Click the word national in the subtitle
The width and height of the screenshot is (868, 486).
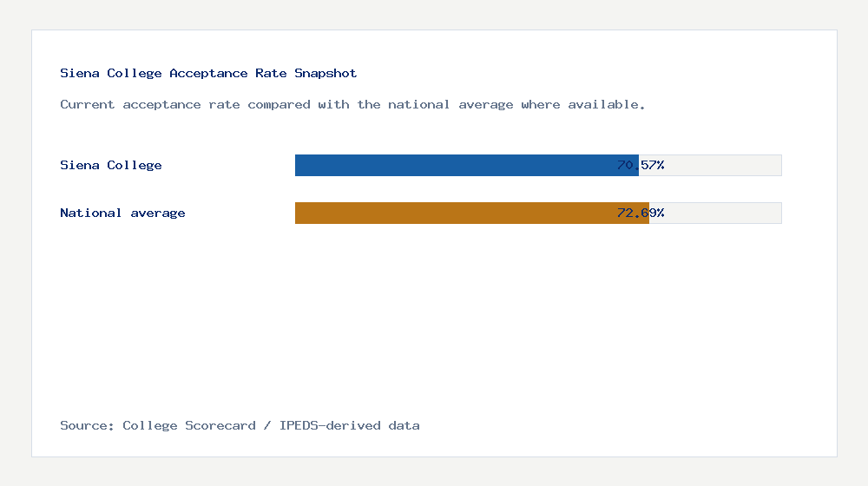click(418, 105)
